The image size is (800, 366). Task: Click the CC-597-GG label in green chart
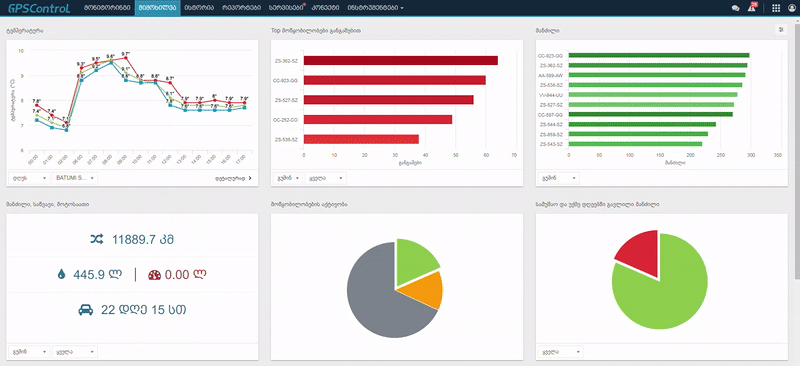coord(551,114)
